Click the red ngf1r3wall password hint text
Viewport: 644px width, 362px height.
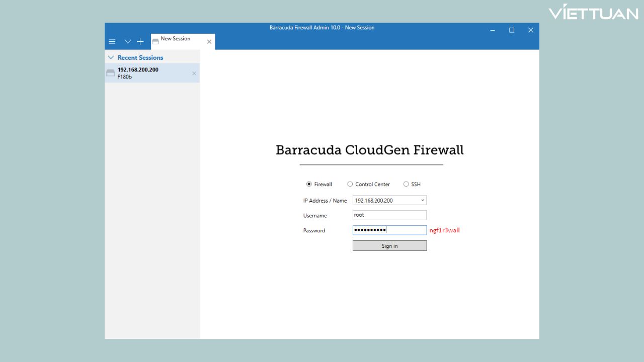[x=445, y=230]
